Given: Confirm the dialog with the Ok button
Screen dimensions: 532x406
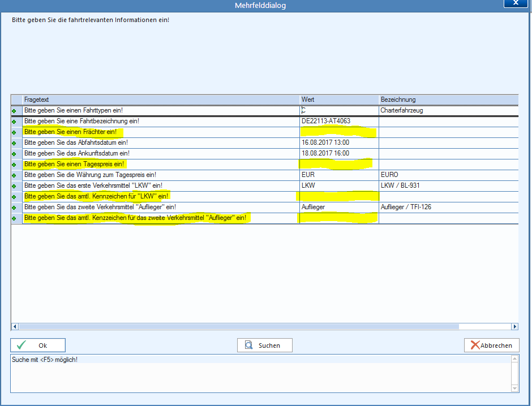Looking at the screenshot, I should click(x=38, y=345).
